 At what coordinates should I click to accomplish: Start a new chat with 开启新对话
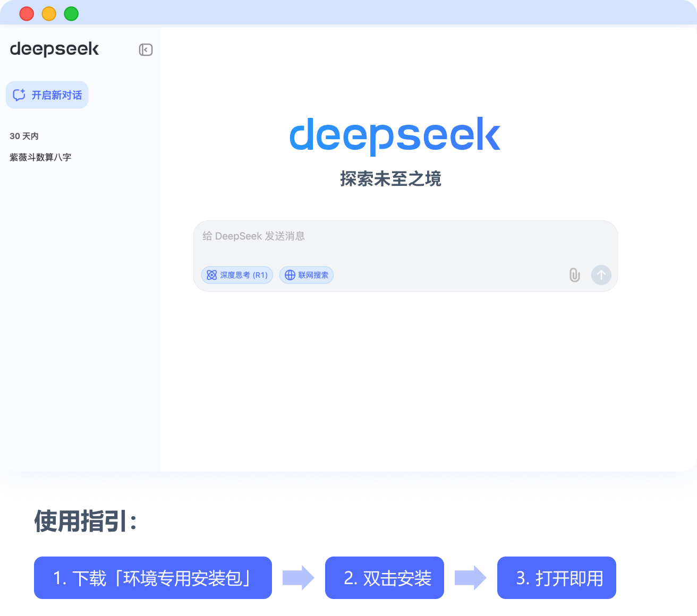(x=47, y=95)
